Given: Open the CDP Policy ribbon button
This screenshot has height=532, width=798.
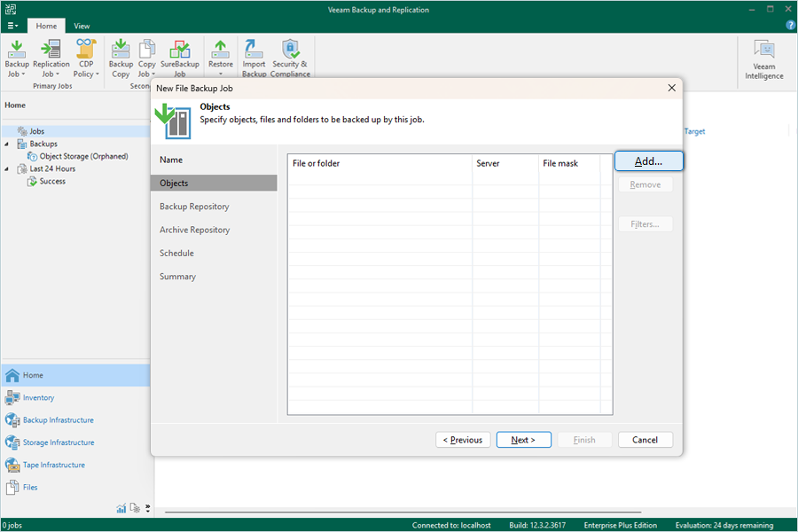Looking at the screenshot, I should (86, 59).
